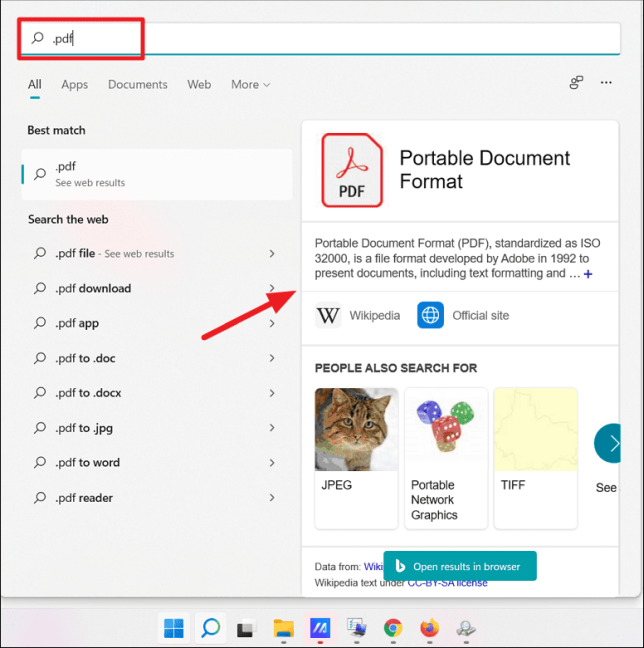Select the .pdf download suggestion
This screenshot has height=648, width=644.
155,288
